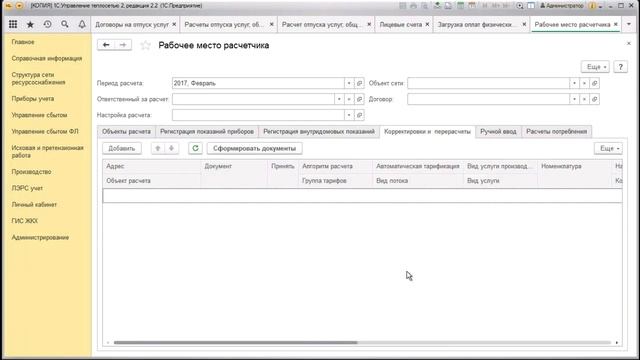Click the scrollbar's right arrow
This screenshot has width=640, height=360.
(617, 342)
